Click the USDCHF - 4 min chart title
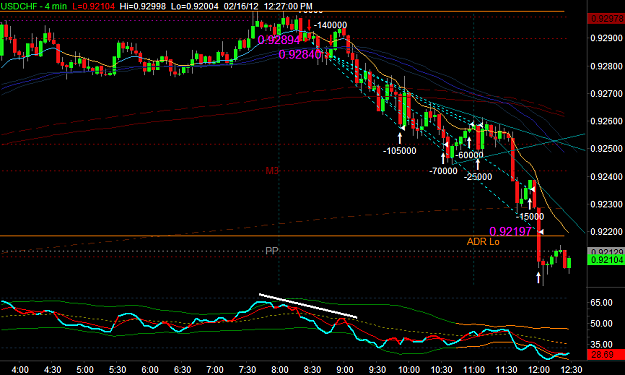Image resolution: width=625 pixels, height=375 pixels. [x=33, y=6]
